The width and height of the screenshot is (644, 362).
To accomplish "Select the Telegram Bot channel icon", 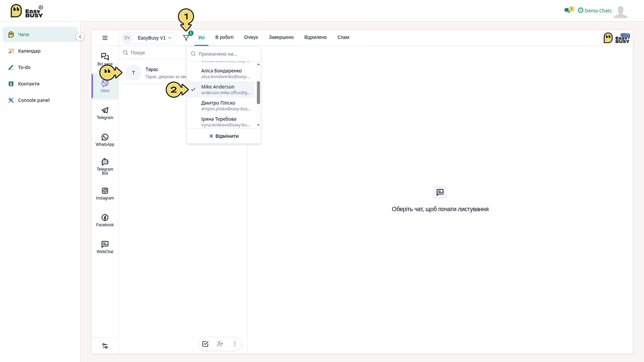I will click(105, 167).
